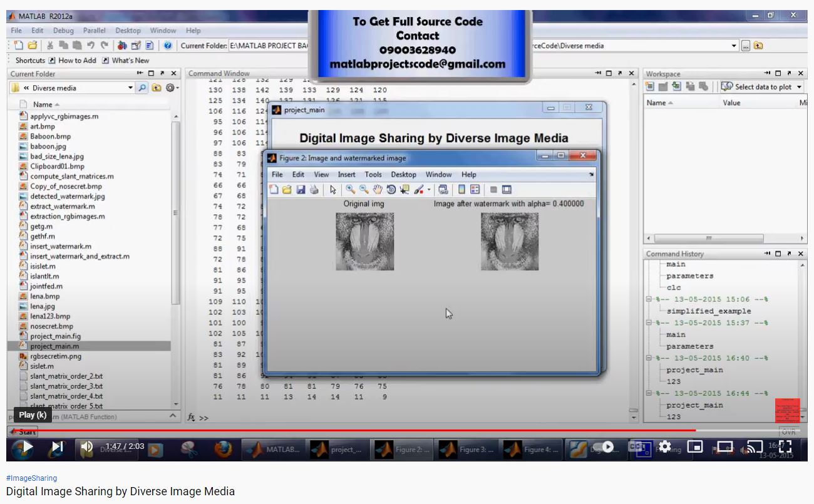The image size is (814, 504).
Task: Click the Edit Plot arrow tool
Action: pos(332,190)
